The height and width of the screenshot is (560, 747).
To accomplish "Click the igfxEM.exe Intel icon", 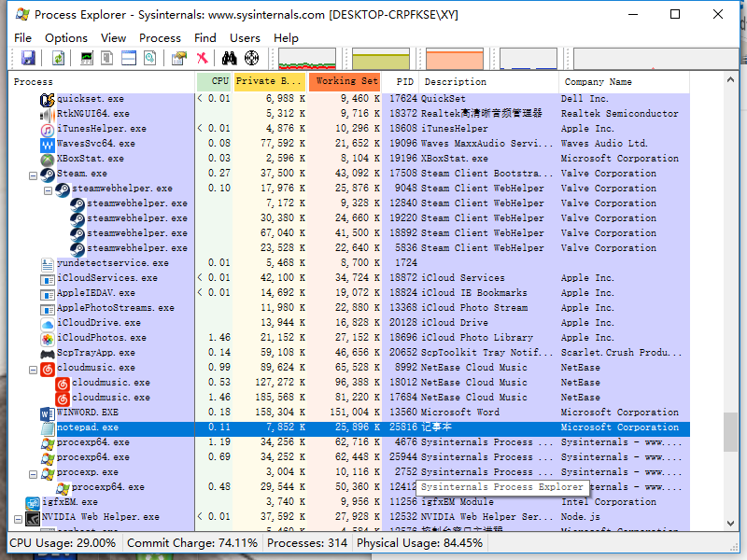I will coord(33,503).
